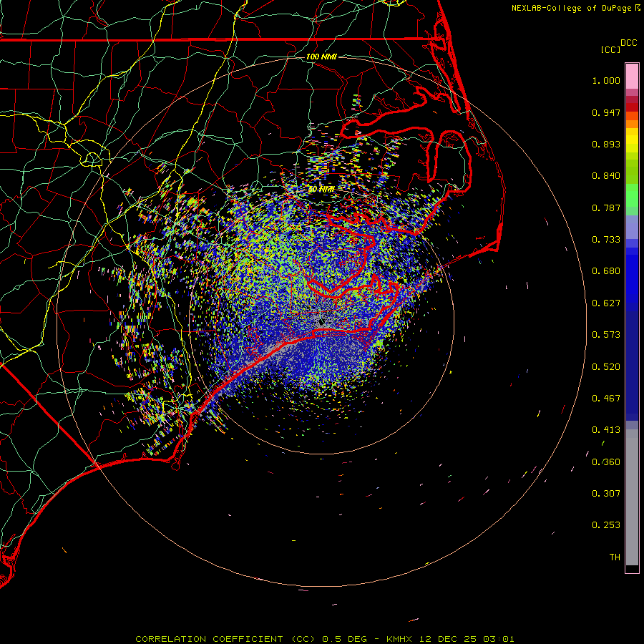This screenshot has width=644, height=644.
Task: Click the TH threshold label
Action: coord(615,557)
